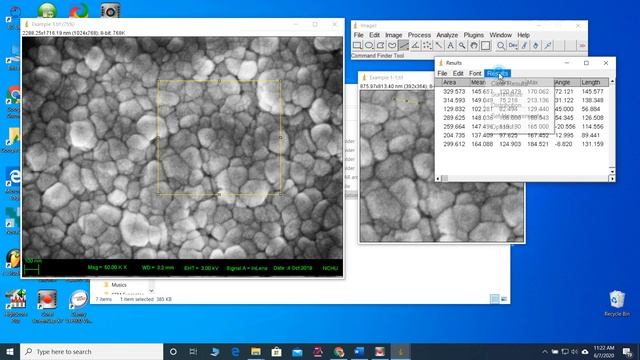The image size is (640, 360).
Task: Select the Wand tracing tool in ImageJ
Action: [x=438, y=45]
